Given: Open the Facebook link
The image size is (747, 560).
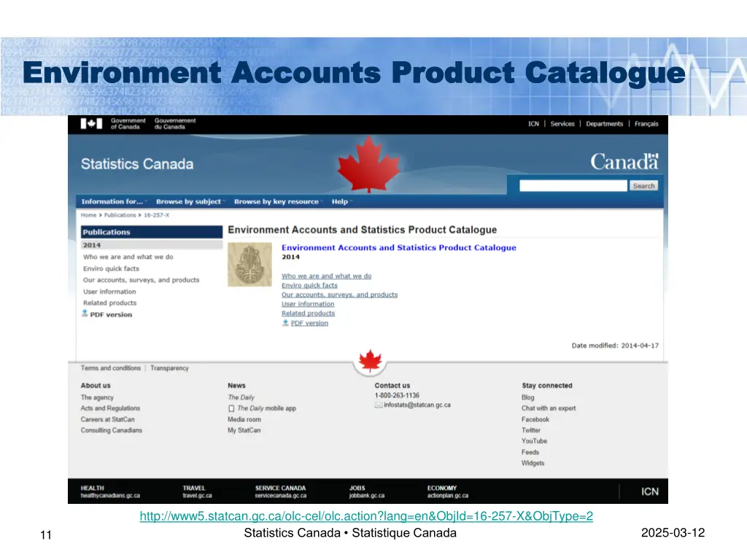Looking at the screenshot, I should click(x=535, y=419).
